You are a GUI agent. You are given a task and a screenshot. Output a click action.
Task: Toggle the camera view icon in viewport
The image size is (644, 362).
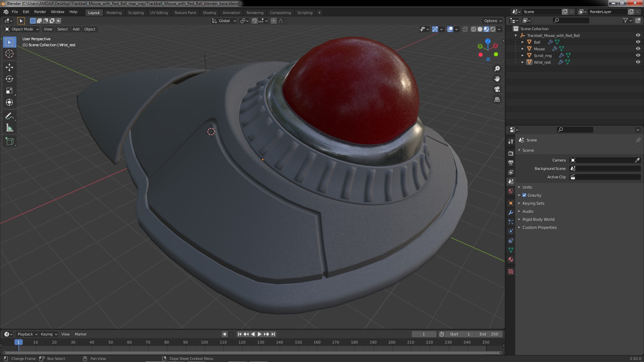click(x=497, y=89)
